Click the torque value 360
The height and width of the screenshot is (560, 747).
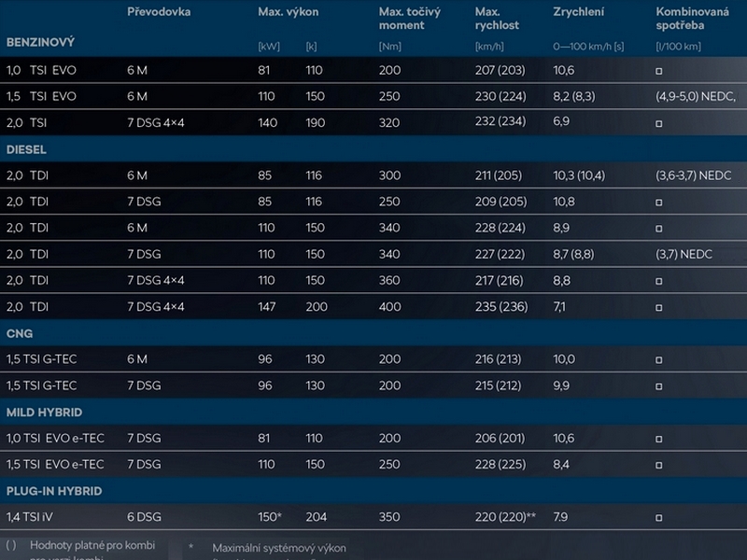point(389,281)
